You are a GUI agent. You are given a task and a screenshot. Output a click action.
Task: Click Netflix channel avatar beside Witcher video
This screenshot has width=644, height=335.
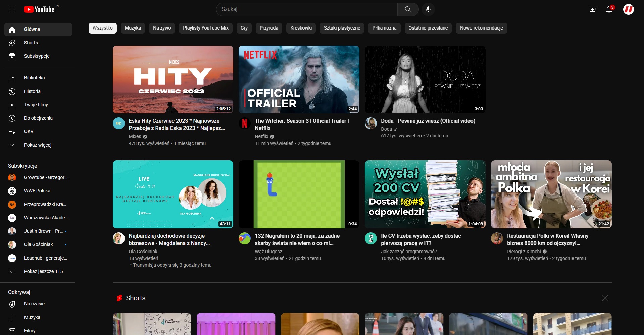245,123
